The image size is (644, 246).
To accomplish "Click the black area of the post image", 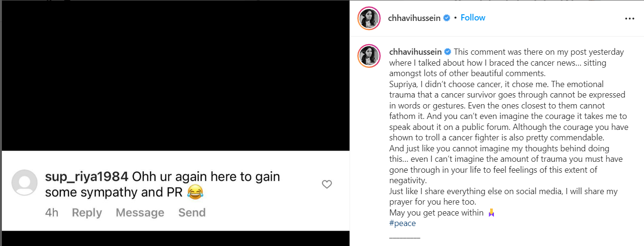I will click(175, 76).
